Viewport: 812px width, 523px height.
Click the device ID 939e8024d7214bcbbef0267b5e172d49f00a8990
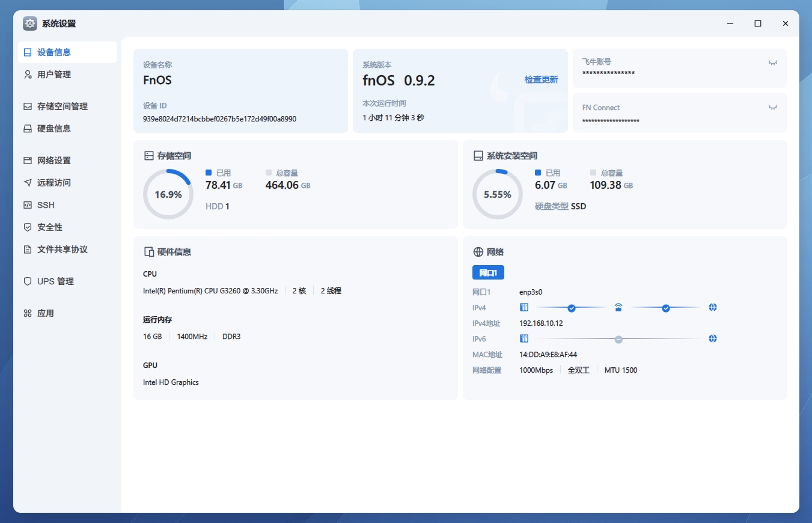pyautogui.click(x=219, y=119)
